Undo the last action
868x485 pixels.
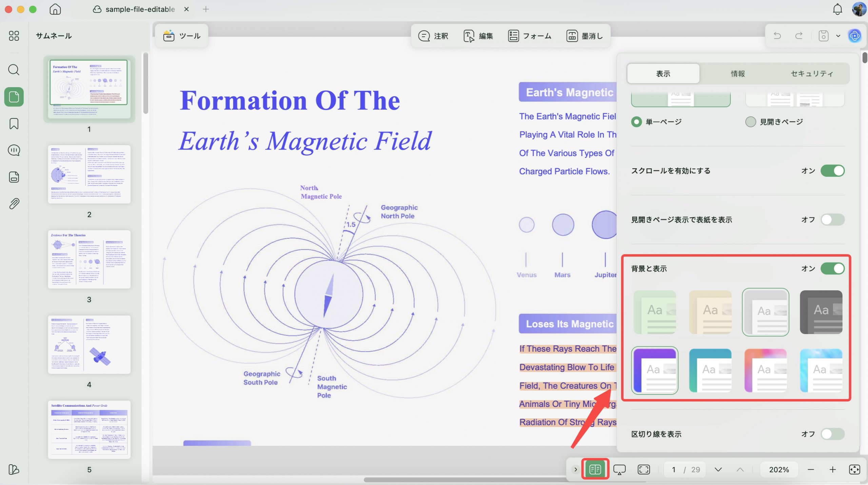pyautogui.click(x=777, y=36)
